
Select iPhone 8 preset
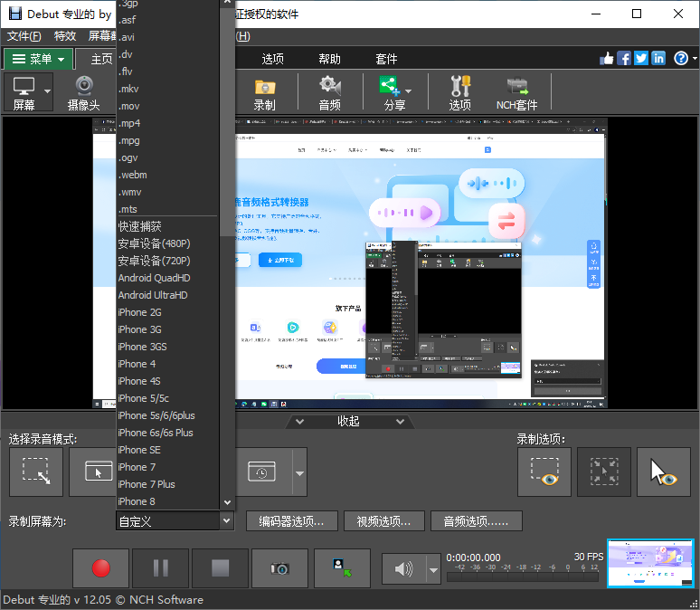tap(168, 501)
